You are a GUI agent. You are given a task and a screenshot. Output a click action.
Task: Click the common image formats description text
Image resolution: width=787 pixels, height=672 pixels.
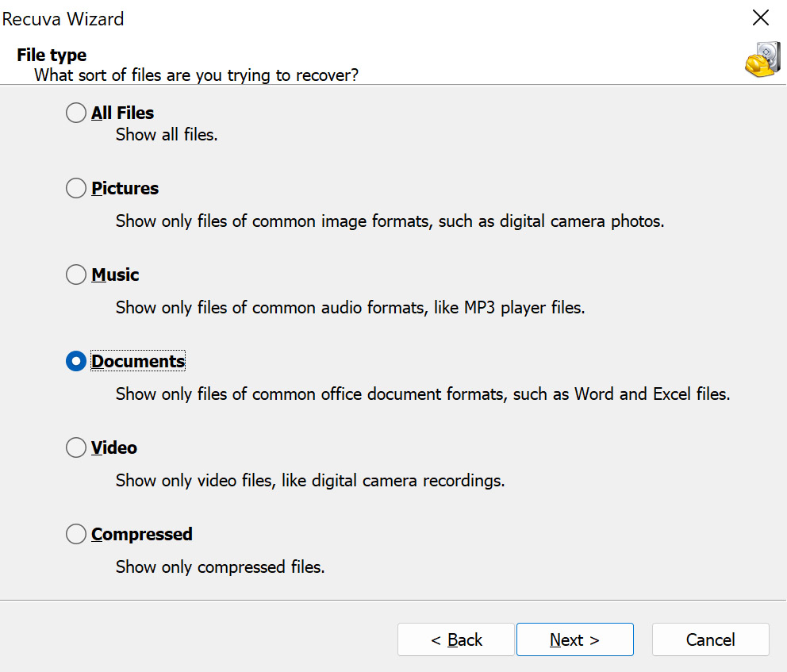coord(390,221)
